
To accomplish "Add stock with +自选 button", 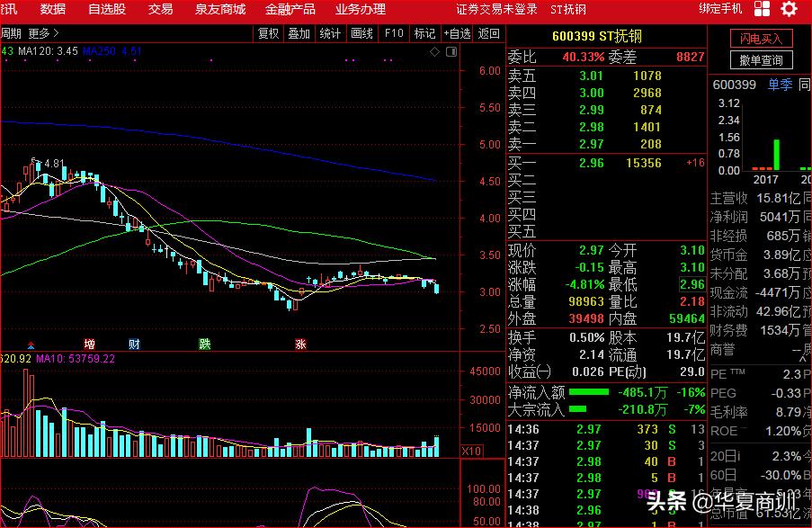I will [x=457, y=33].
